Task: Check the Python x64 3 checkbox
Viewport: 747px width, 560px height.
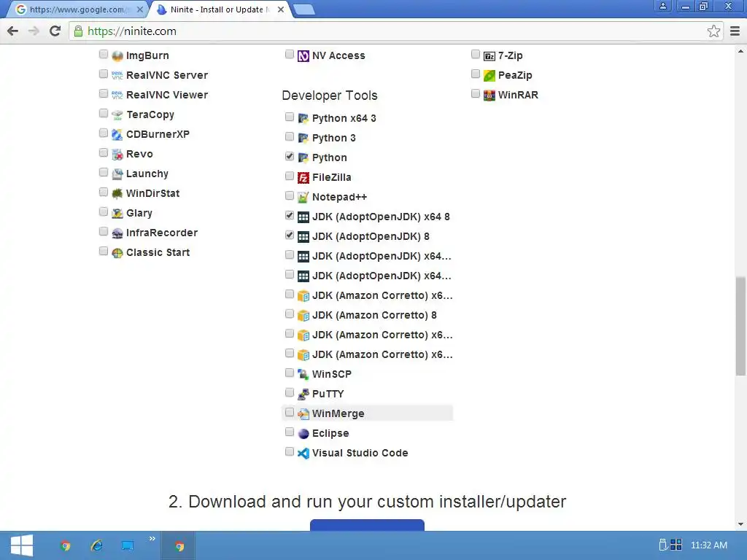Action: [290, 117]
